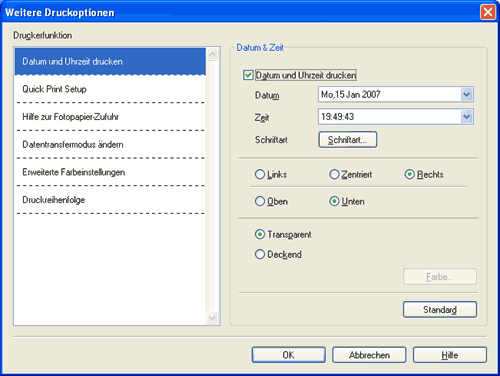Choose the Deckend background option
The width and height of the screenshot is (500, 376).
[x=260, y=254]
